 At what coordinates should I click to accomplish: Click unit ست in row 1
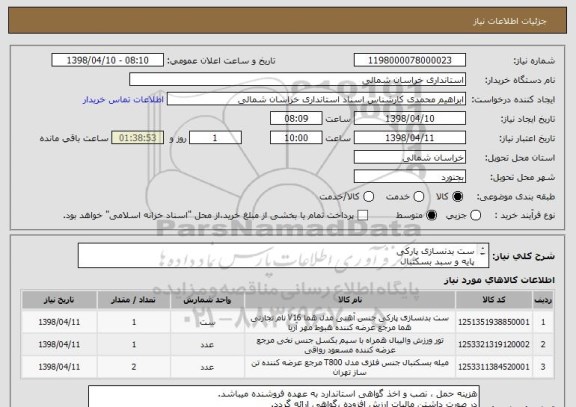(x=207, y=323)
